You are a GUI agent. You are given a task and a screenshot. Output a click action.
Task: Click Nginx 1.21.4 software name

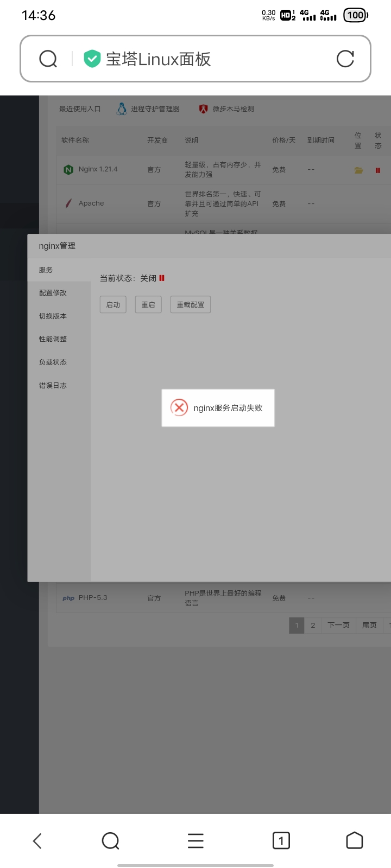coord(98,169)
